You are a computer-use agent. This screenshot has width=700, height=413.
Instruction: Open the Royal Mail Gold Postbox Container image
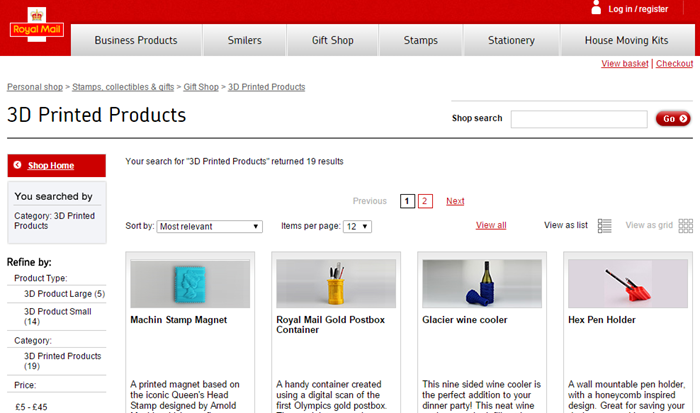tap(336, 284)
